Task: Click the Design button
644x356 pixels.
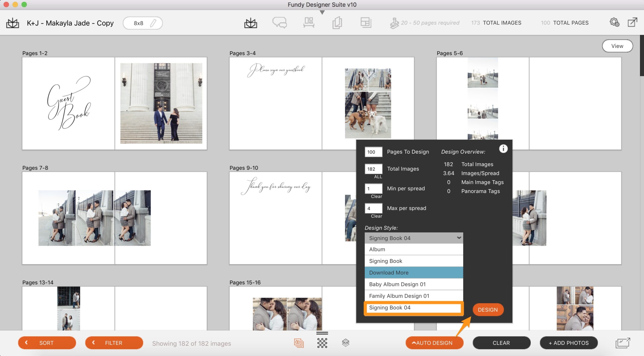Action: (x=487, y=309)
